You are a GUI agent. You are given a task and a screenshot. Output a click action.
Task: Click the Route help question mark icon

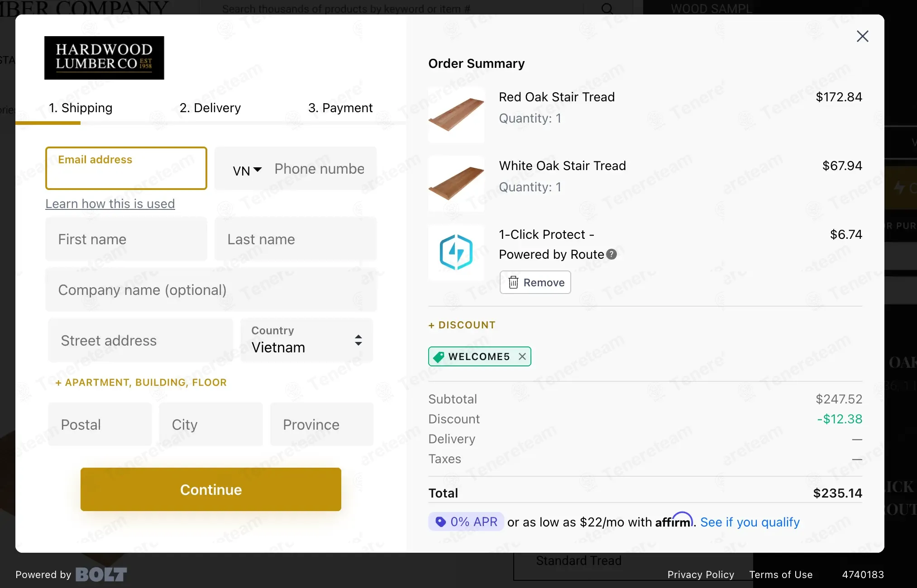pyautogui.click(x=611, y=254)
